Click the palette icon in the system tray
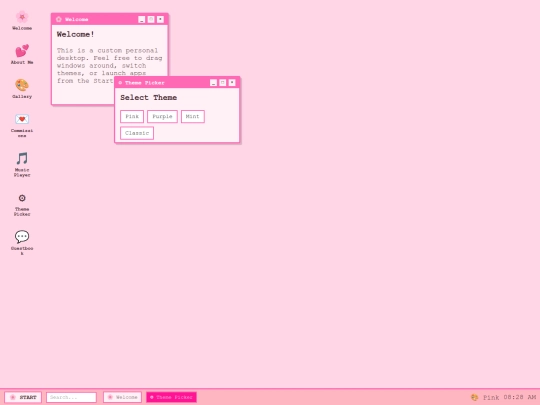This screenshot has height=405, width=540. [475, 397]
